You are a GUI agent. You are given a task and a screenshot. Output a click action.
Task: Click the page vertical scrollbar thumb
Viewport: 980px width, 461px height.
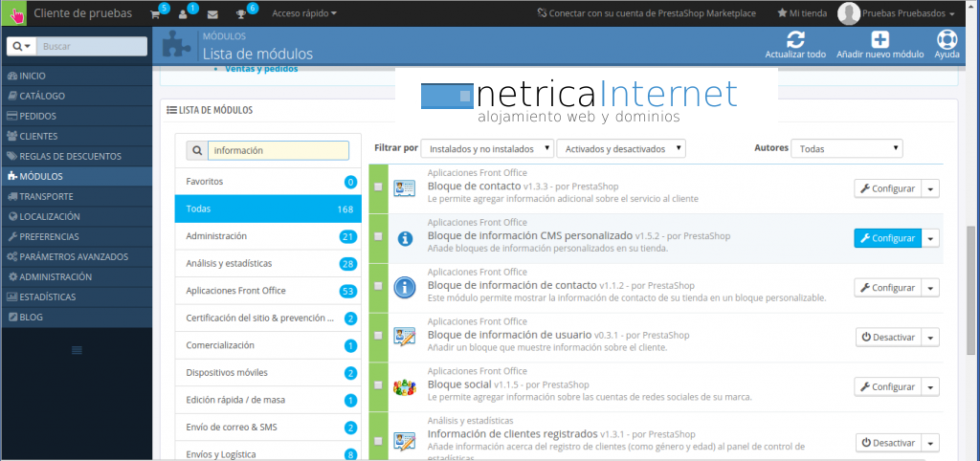(x=972, y=289)
